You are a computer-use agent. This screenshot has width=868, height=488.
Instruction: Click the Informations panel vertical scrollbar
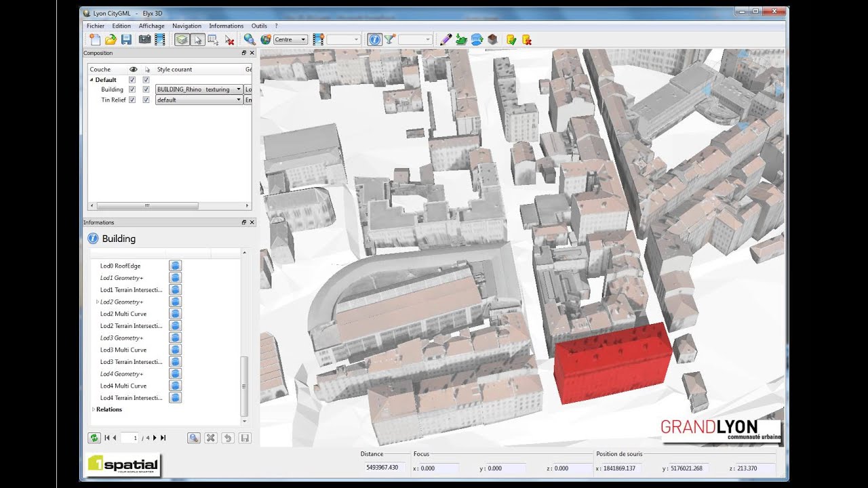[245, 386]
